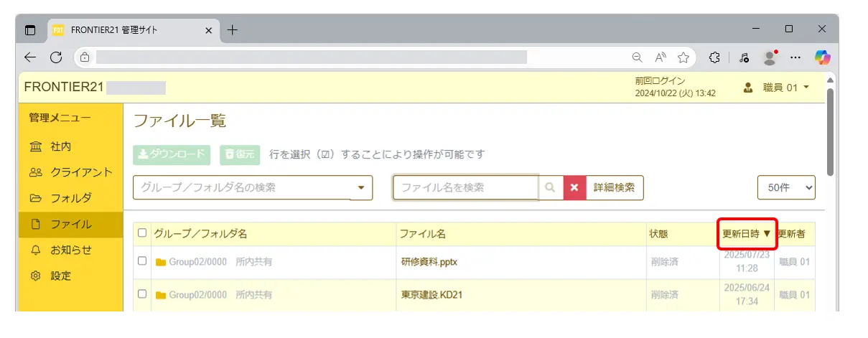Add page to favorites with star icon

pyautogui.click(x=683, y=57)
